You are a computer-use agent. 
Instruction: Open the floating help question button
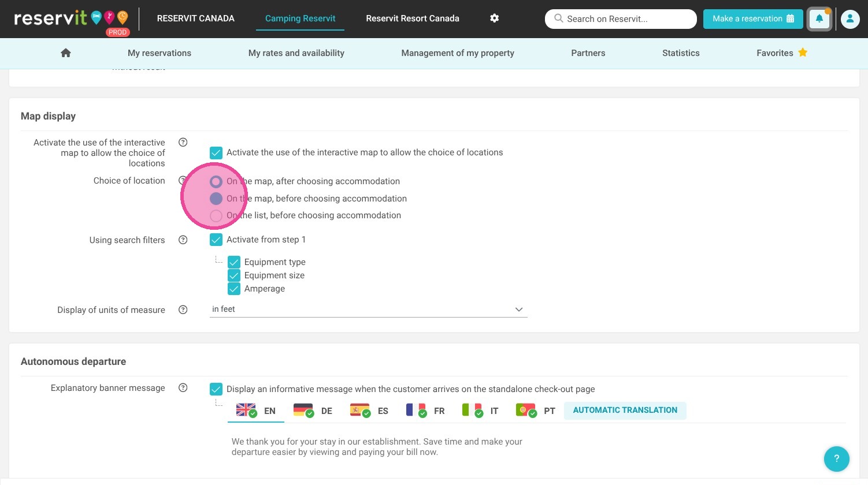tap(836, 459)
